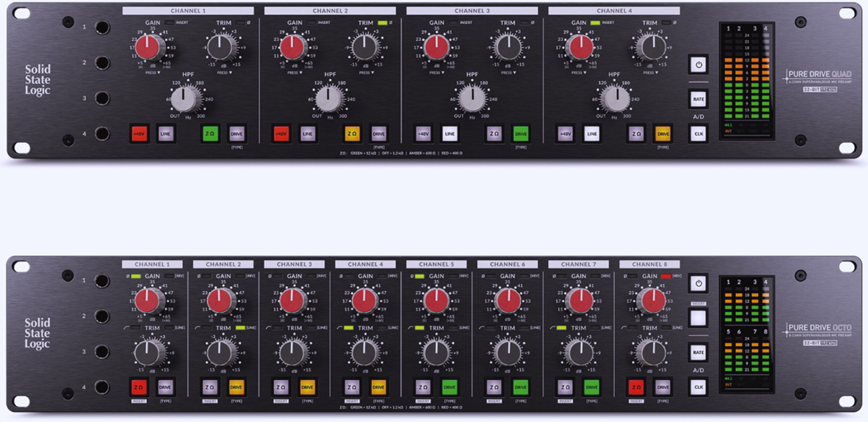Screen dimensions: 868x422
Task: Click Quad Channel 1 red GAIN knob
Action: pyautogui.click(x=148, y=48)
